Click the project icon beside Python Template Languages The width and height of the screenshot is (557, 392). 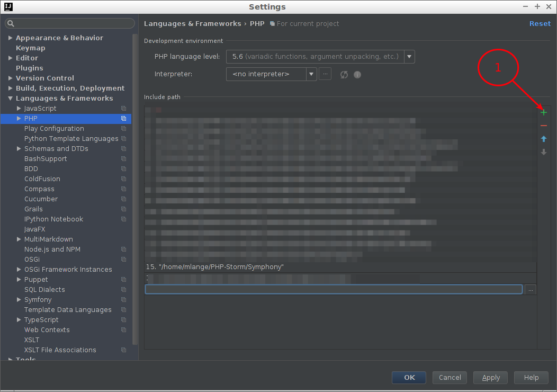coord(123,138)
